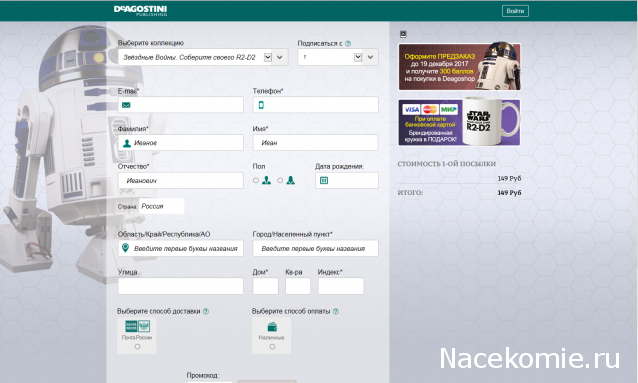Click the phone icon in Телефон field

[261, 105]
